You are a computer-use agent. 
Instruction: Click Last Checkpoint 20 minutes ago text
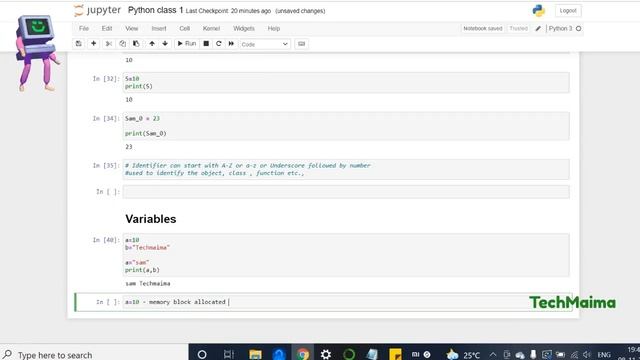[228, 11]
